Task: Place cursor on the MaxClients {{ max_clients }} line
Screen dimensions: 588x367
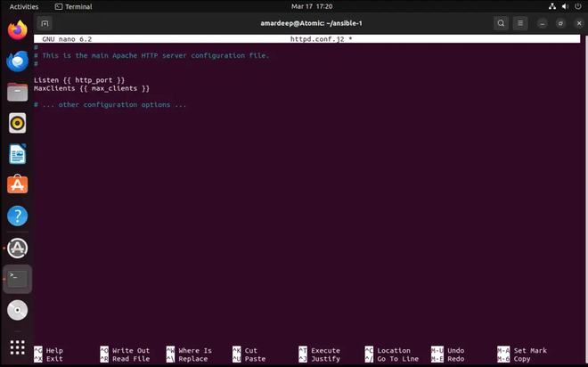Action: tap(92, 88)
